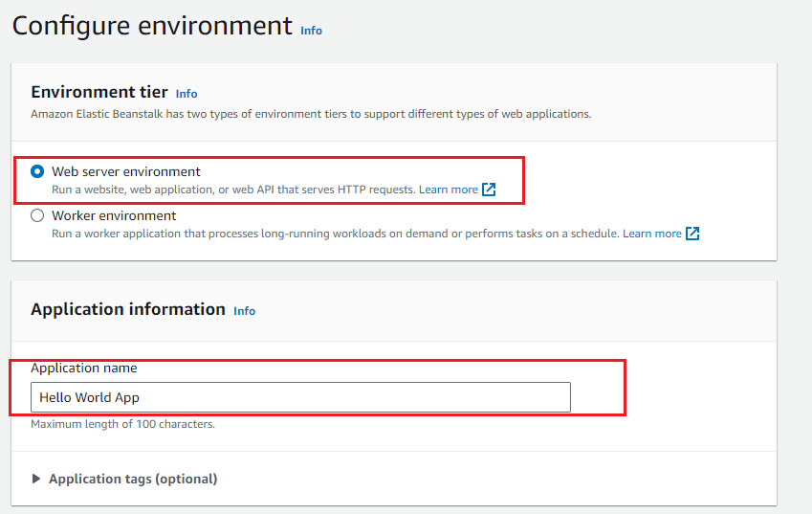Select the Worker environment radio button

(x=37, y=216)
